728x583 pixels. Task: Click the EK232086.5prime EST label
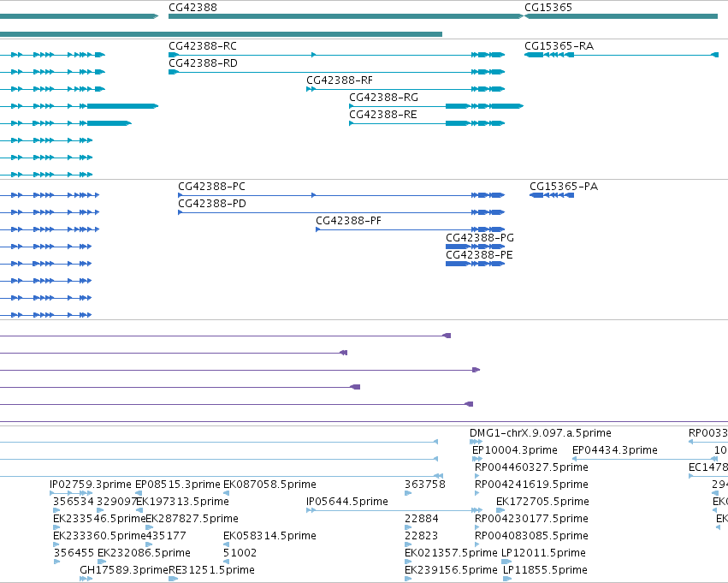coord(144,553)
